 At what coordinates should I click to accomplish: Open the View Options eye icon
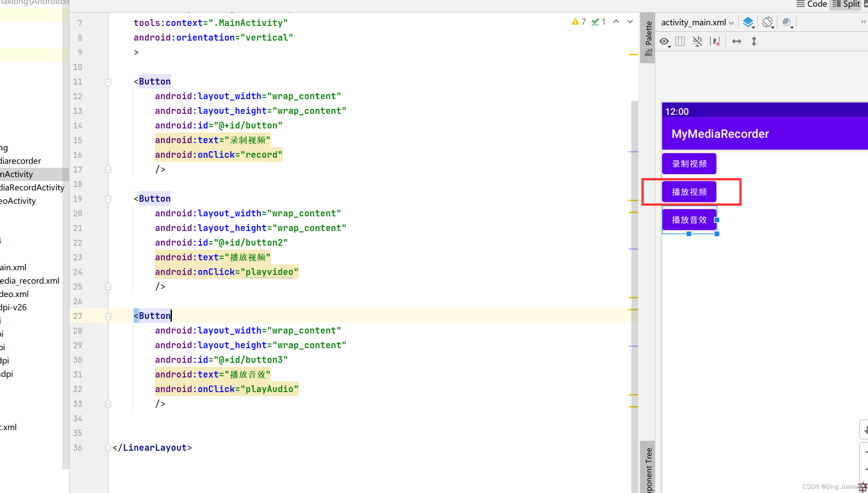click(x=665, y=42)
